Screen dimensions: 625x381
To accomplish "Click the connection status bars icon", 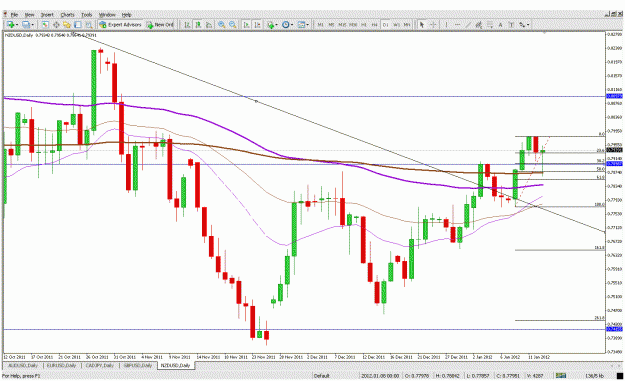I will point(561,375).
